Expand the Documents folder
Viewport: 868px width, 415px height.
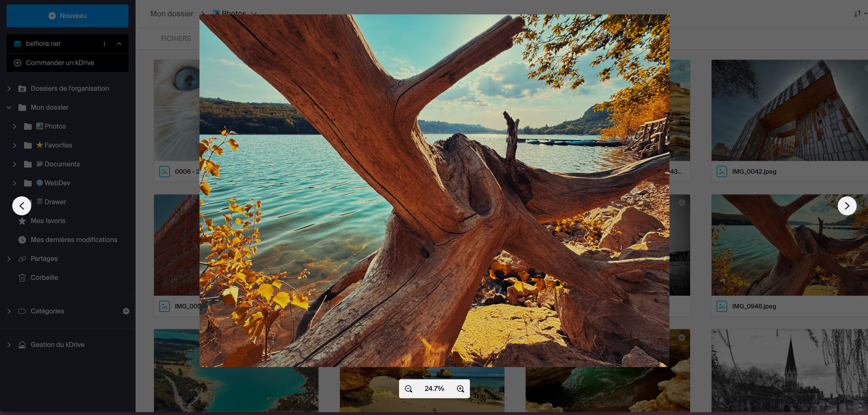pos(14,164)
